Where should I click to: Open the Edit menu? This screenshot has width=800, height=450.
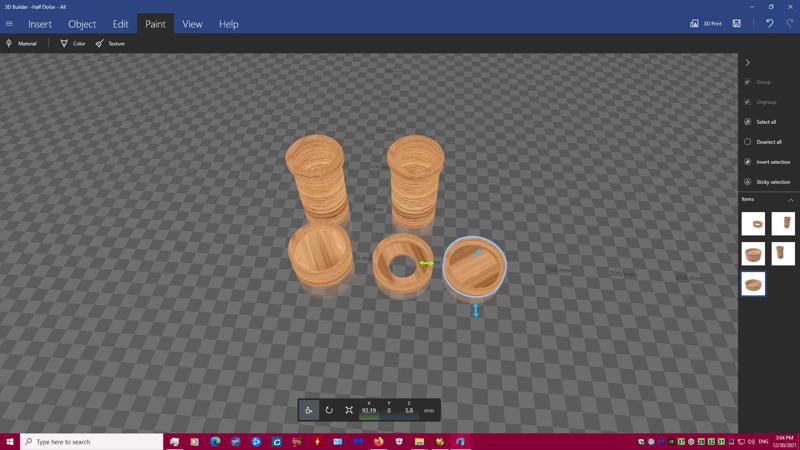120,24
